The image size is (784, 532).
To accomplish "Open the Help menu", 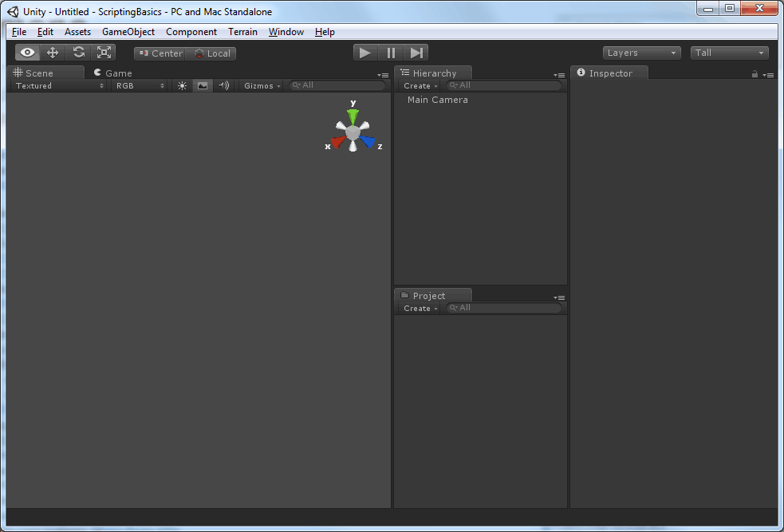I will pyautogui.click(x=325, y=32).
